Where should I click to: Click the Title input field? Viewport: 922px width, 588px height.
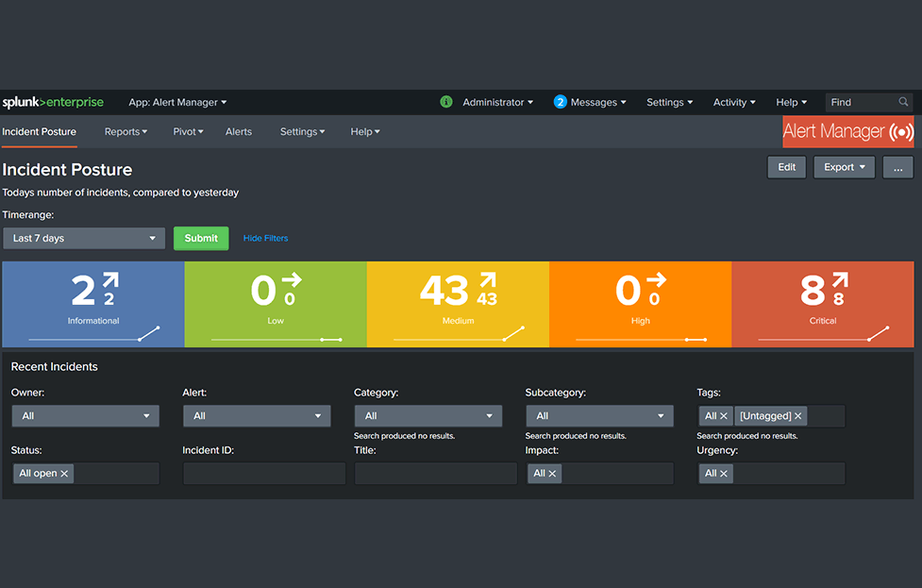click(x=436, y=474)
